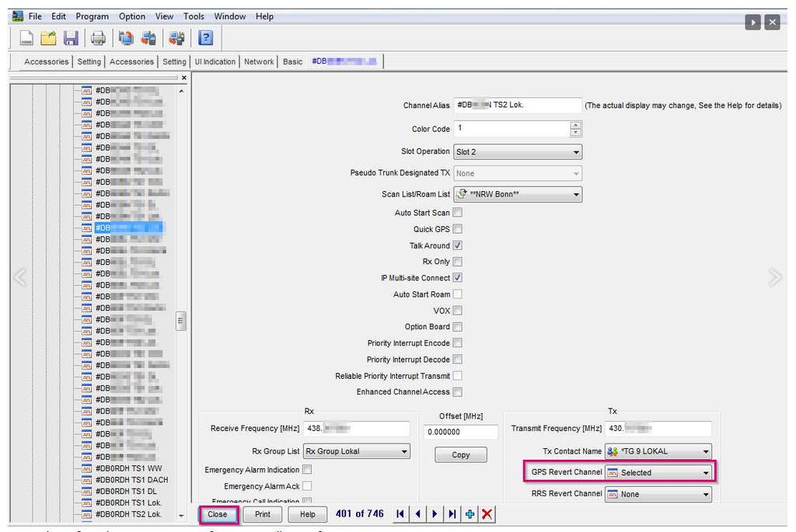The height and width of the screenshot is (532, 796).
Task: Toggle the Rx Only checkbox
Action: [457, 262]
